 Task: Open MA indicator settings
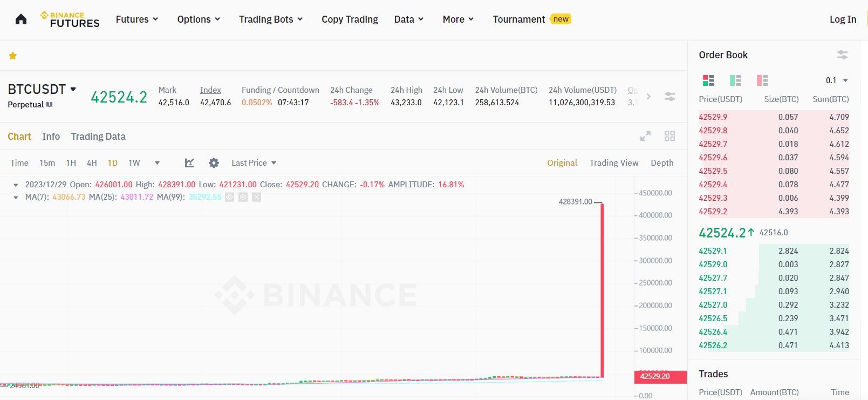click(243, 197)
